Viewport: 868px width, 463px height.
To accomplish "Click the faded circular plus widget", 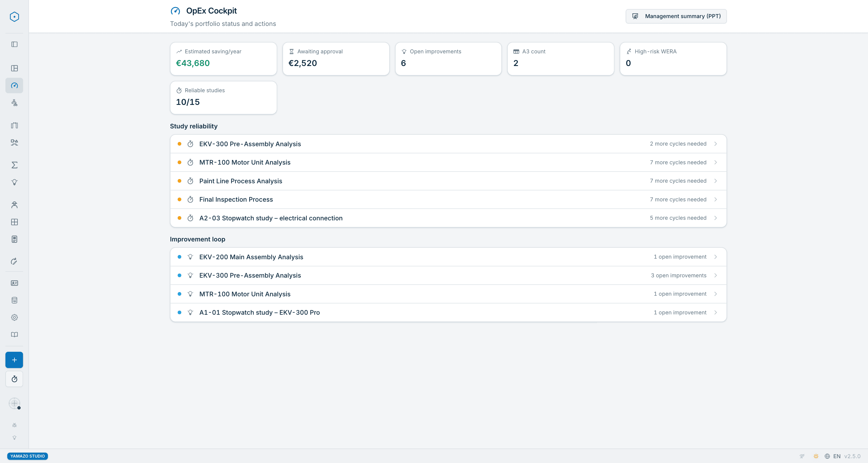I will point(14,403).
